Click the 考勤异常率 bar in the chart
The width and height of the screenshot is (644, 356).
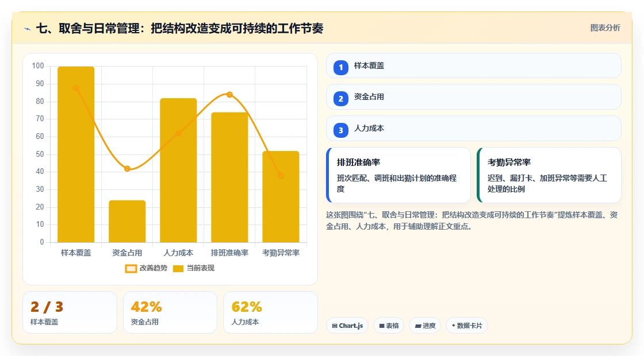pos(281,196)
